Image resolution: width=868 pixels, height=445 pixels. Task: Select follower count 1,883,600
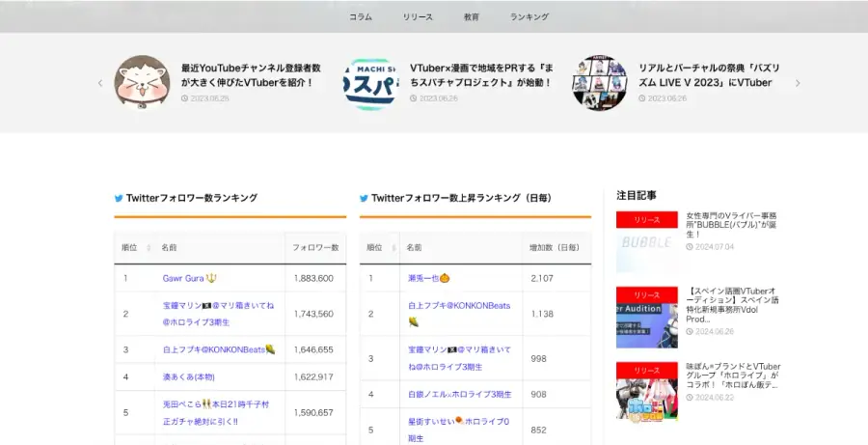313,278
